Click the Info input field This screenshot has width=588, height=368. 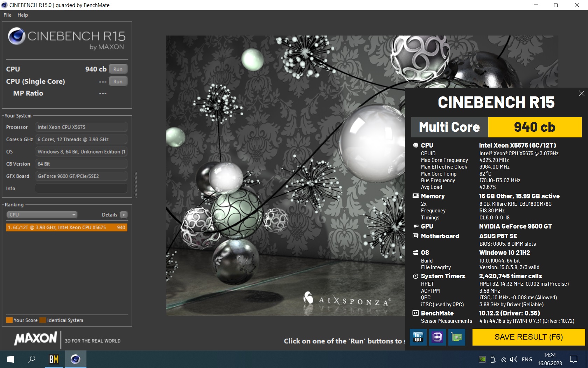click(x=81, y=188)
